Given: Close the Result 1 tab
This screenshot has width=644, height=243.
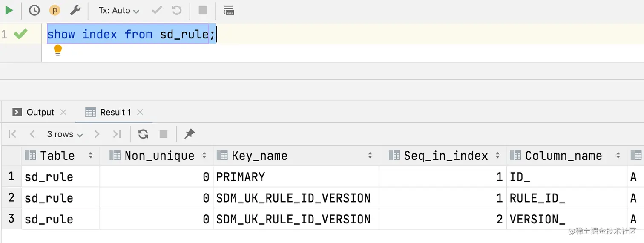Looking at the screenshot, I should tap(140, 112).
